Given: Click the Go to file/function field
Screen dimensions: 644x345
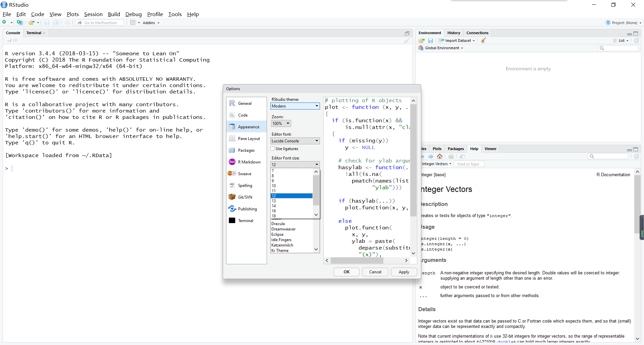Looking at the screenshot, I should click(100, 23).
